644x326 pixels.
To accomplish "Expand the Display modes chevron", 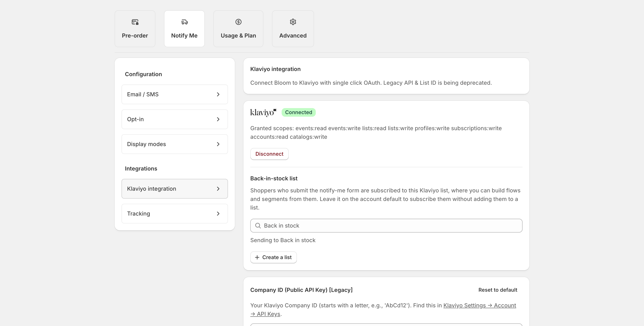I will pos(218,144).
